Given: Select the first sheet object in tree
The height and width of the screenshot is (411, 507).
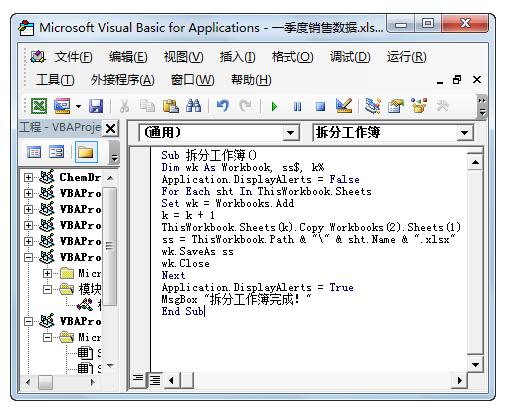Looking at the screenshot, I should (89, 353).
